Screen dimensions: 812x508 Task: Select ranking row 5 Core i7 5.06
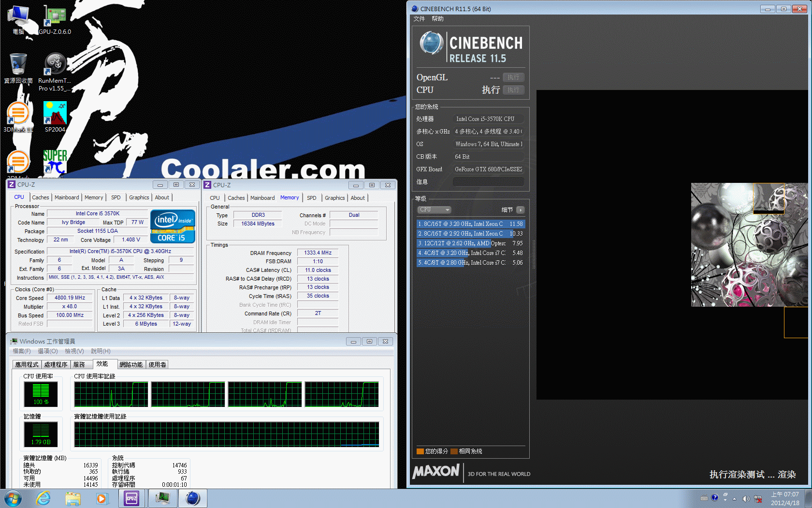470,263
